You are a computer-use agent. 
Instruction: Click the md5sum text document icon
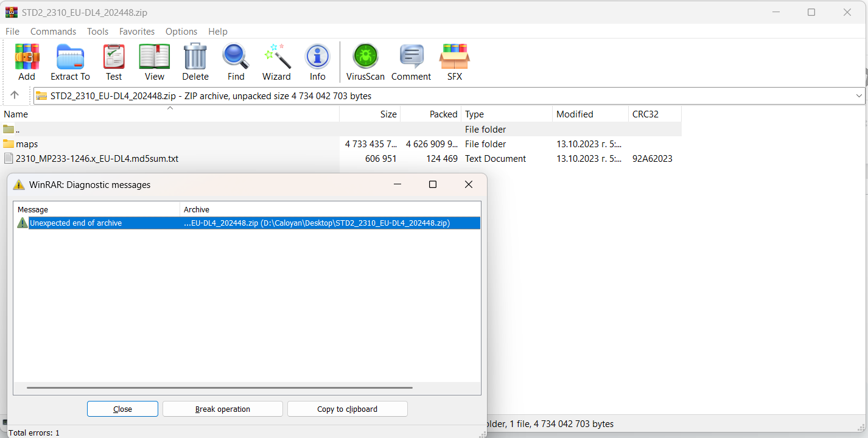(9, 159)
